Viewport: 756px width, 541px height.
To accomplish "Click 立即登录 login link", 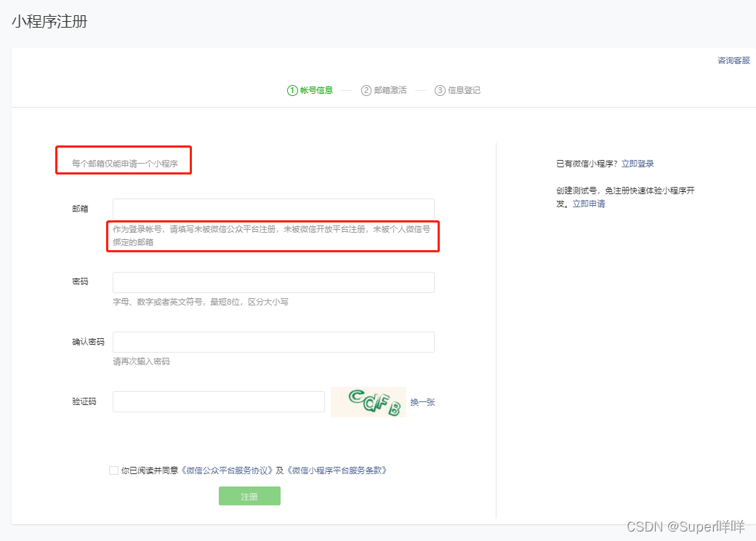I will (638, 164).
